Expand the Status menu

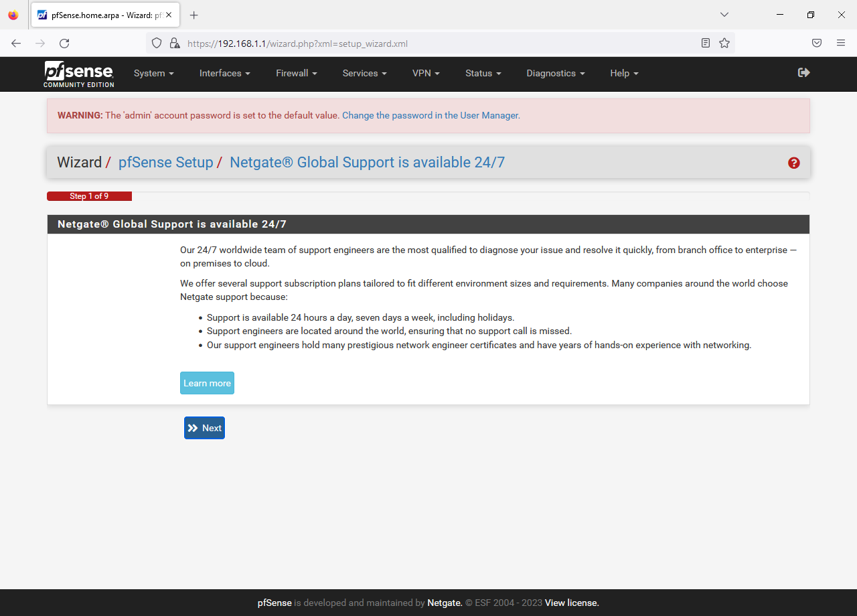(x=483, y=74)
